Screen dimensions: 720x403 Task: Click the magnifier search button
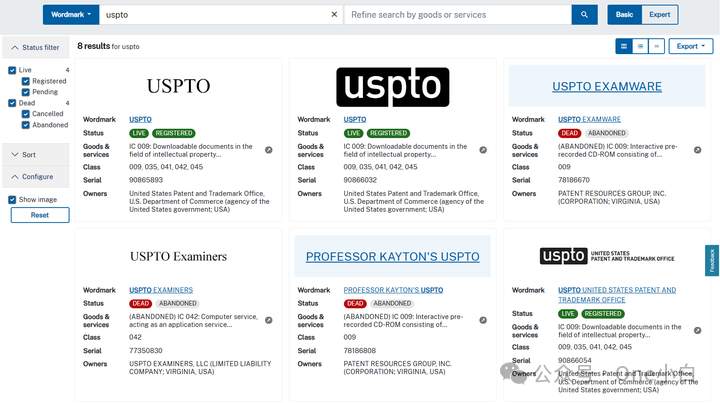pos(584,15)
